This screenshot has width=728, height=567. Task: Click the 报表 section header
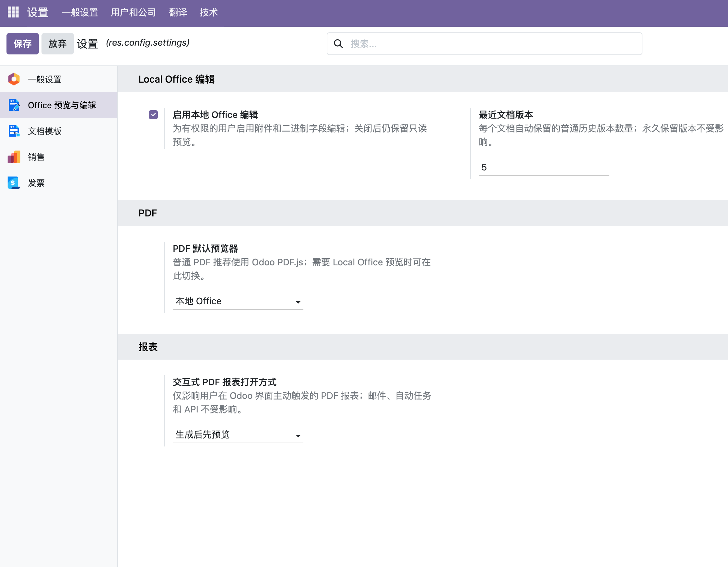coord(148,347)
